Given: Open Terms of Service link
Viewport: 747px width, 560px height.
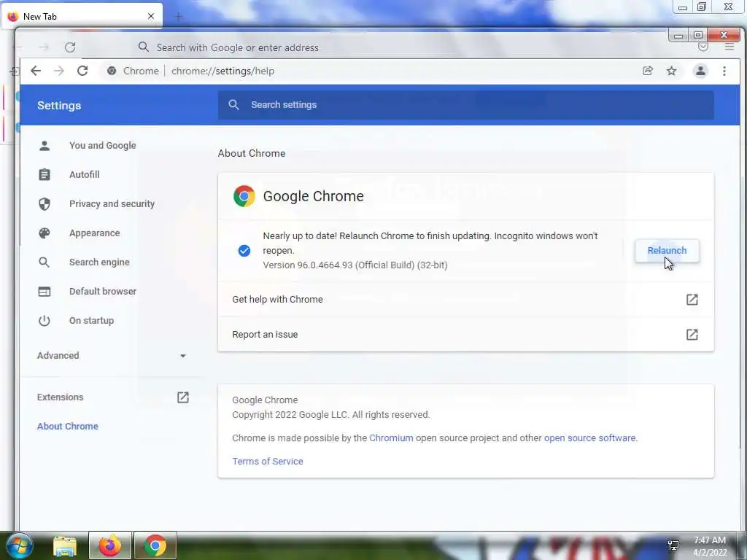Looking at the screenshot, I should click(x=268, y=461).
